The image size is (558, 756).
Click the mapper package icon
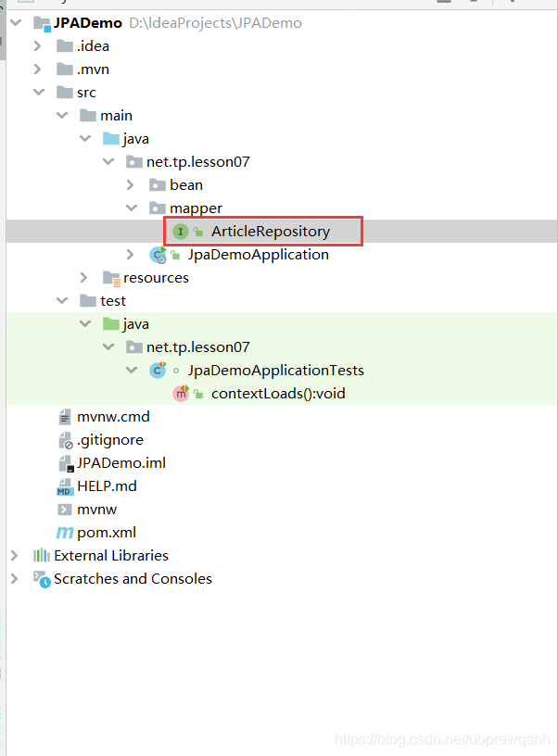pyautogui.click(x=158, y=208)
